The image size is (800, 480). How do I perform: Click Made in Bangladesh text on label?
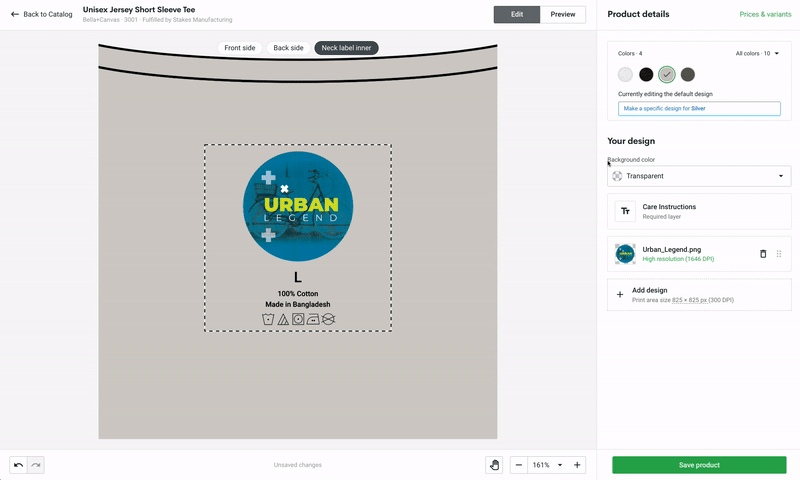[x=298, y=305]
